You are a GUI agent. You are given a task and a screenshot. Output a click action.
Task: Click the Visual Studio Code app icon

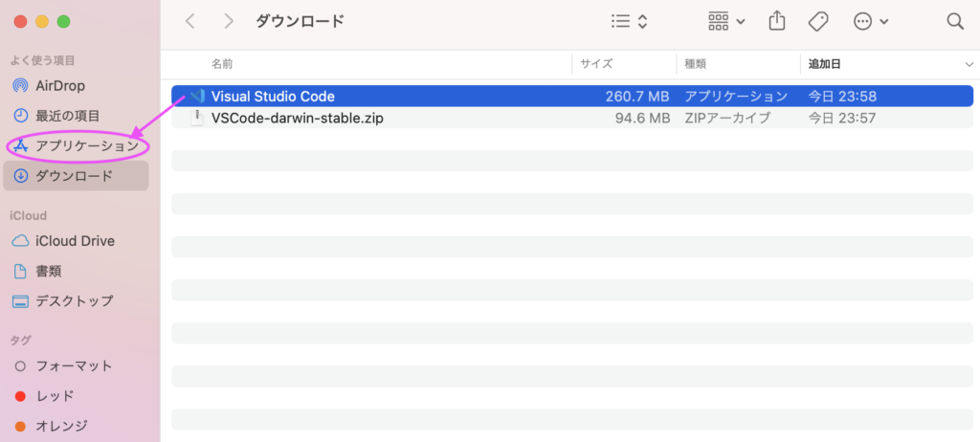[x=197, y=97]
